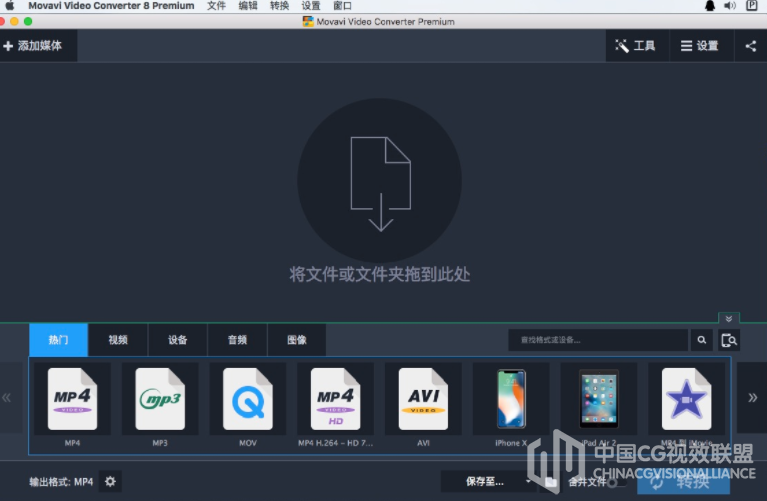Click the volume icon in menu bar
The image size is (767, 501).
point(730,6)
